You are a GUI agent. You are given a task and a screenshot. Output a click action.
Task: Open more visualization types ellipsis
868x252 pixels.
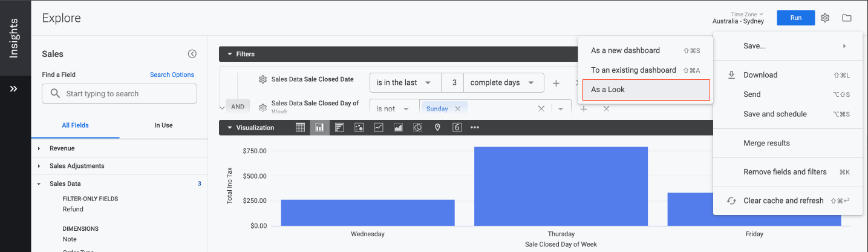475,128
